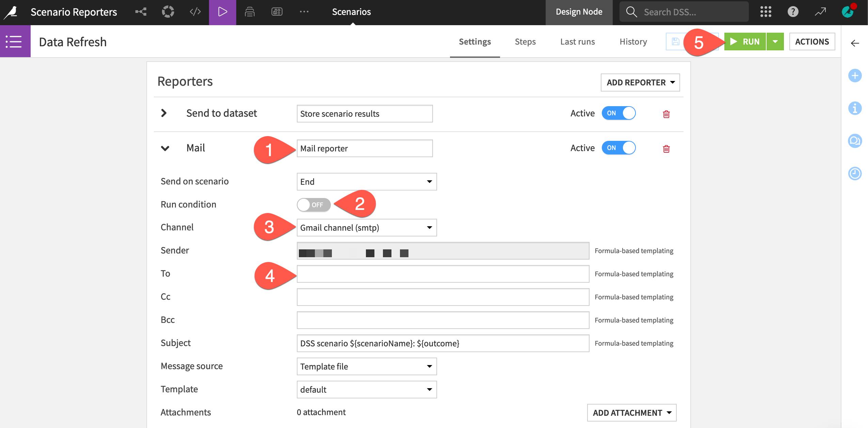Turn off the Mail reporter Active toggle
Screen dimensions: 868x428
619,148
